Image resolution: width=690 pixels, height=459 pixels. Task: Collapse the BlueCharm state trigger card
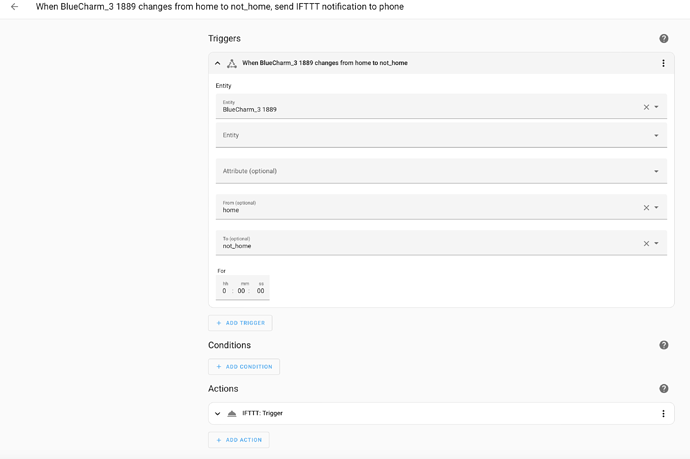click(218, 63)
